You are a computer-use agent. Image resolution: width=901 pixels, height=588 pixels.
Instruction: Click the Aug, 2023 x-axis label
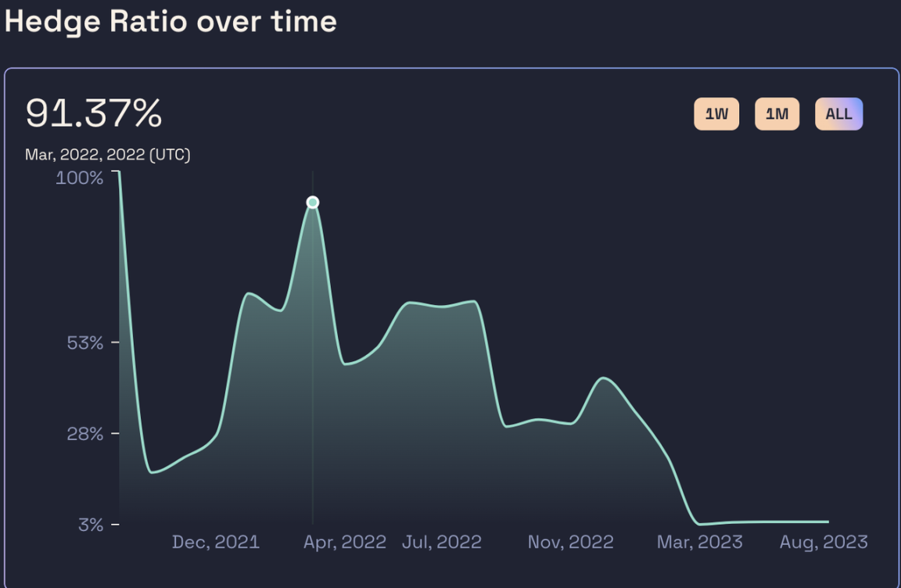[824, 542]
